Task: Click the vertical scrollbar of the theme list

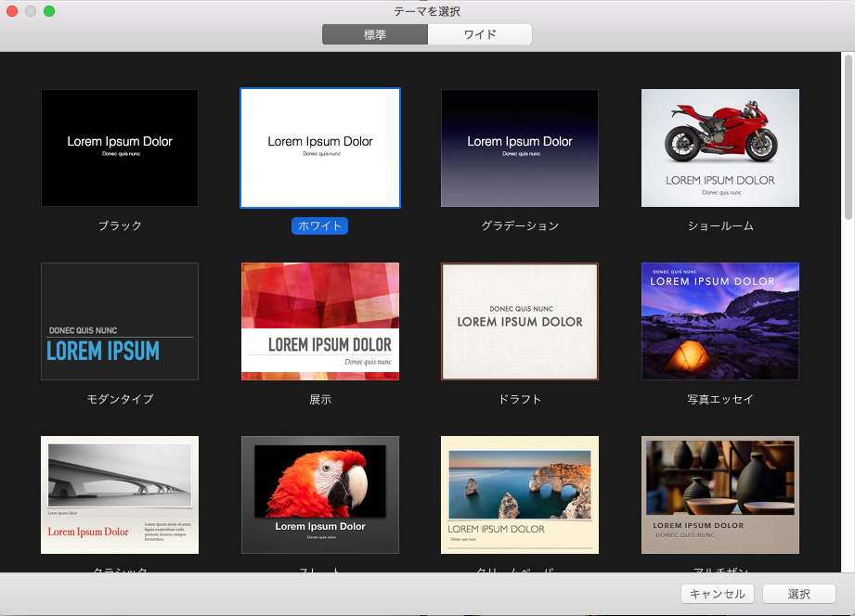Action: coord(849,139)
